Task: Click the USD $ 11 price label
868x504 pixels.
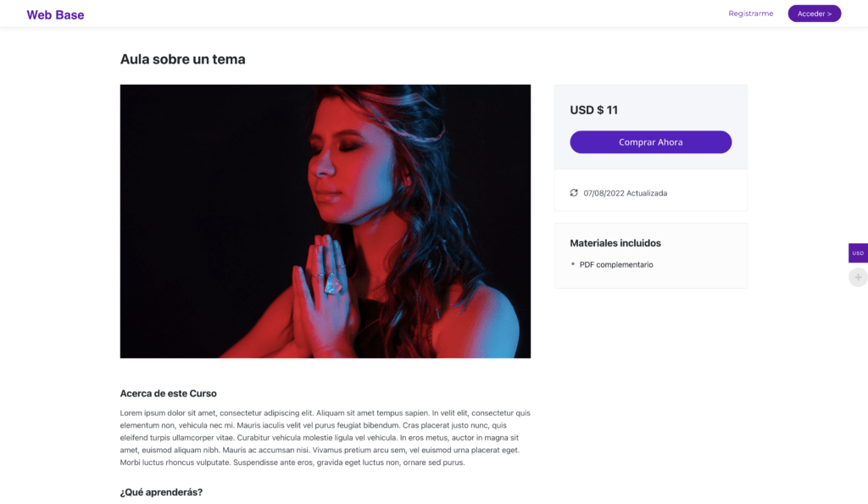Action: (x=593, y=110)
